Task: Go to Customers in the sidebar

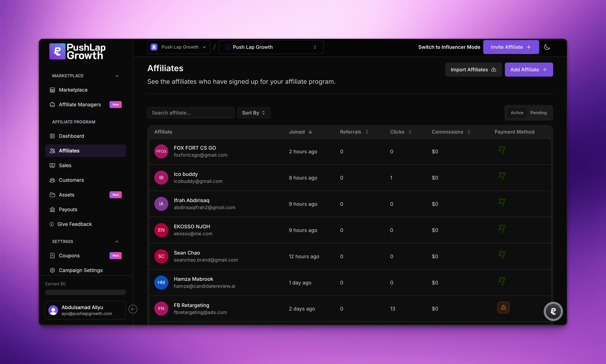Action: 71,180
